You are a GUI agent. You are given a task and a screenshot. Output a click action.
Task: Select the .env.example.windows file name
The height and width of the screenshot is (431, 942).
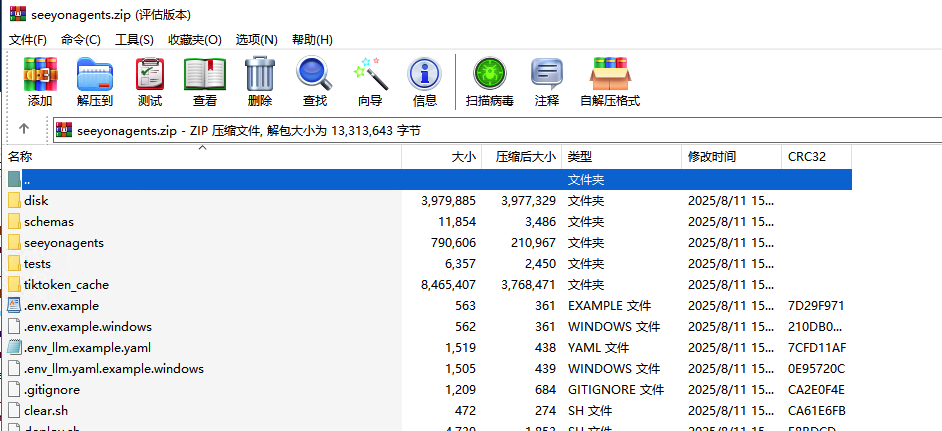88,326
